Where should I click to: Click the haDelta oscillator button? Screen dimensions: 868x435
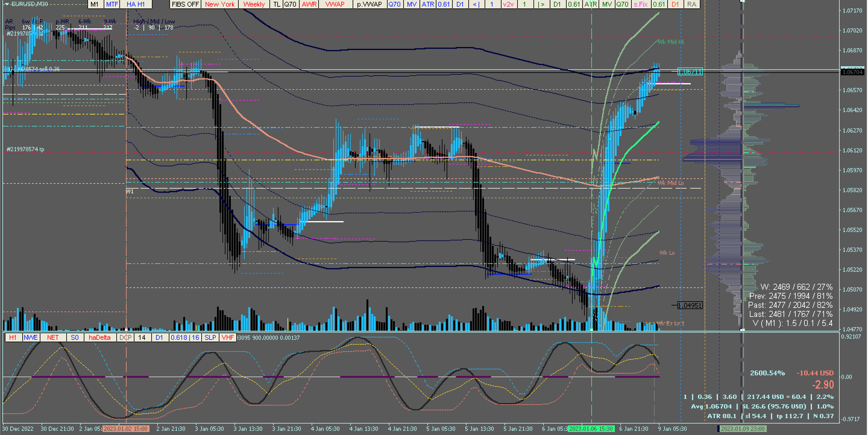click(x=99, y=337)
